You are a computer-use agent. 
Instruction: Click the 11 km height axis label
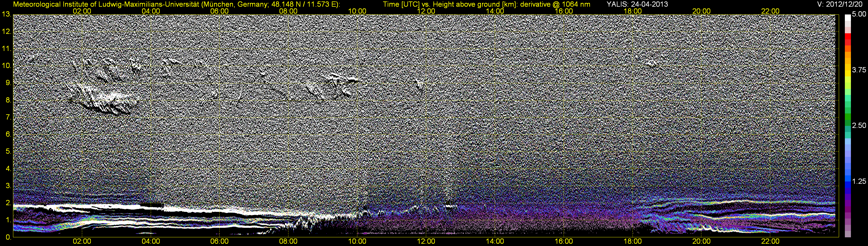point(6,49)
